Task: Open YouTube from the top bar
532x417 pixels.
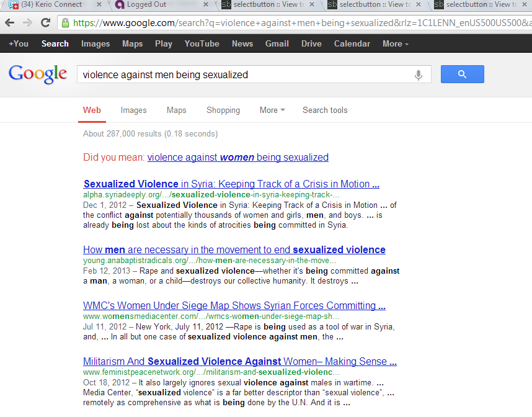Action: 202,43
